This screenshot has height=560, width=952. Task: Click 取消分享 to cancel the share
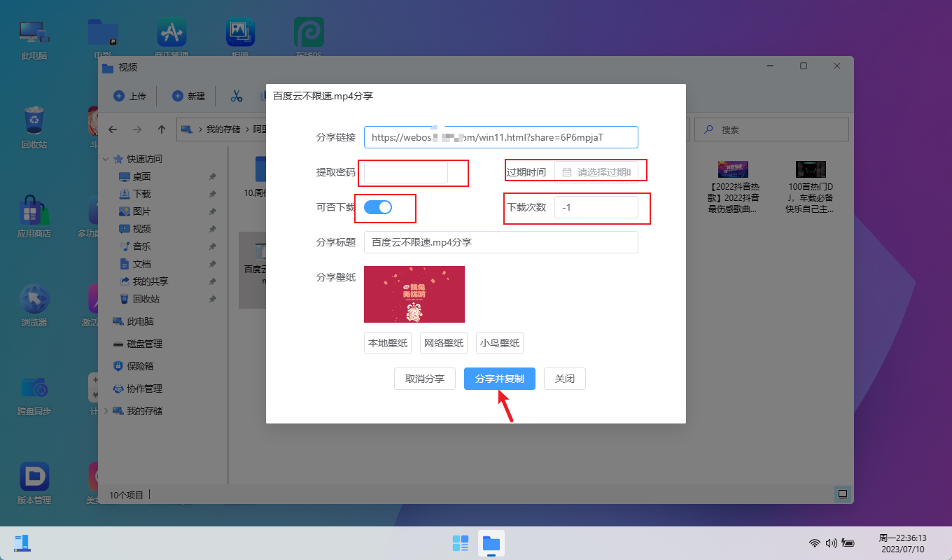pos(425,379)
